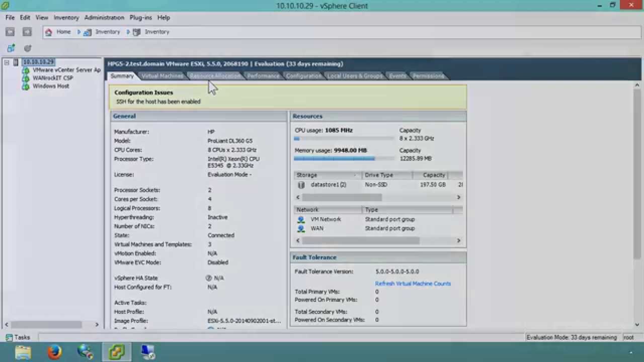Open the Inventory menu
Screen dimensions: 644x362
pos(66,18)
